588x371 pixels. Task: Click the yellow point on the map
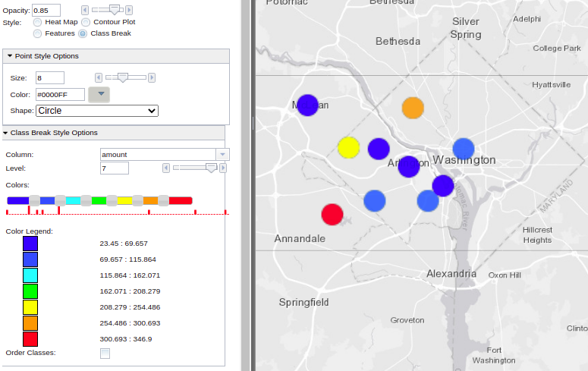(x=348, y=147)
